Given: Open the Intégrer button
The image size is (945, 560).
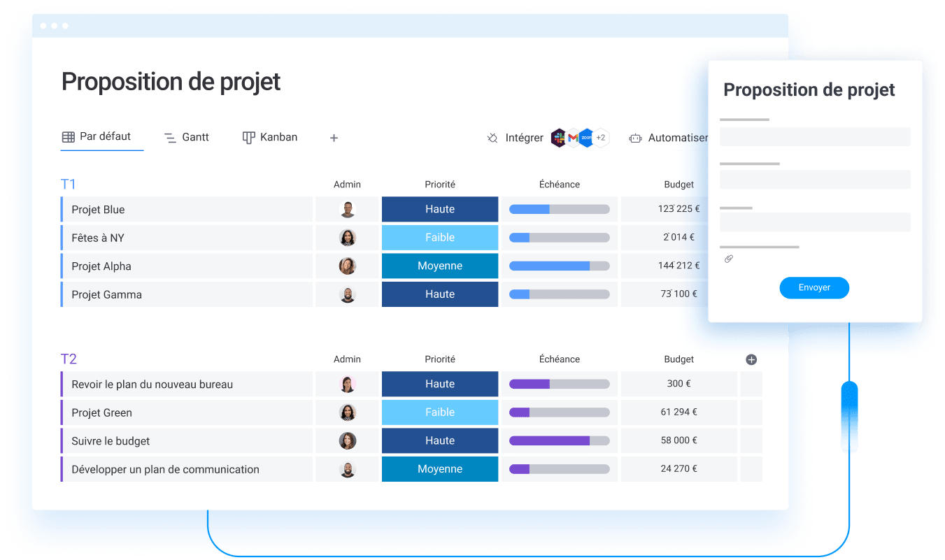Looking at the screenshot, I should [x=516, y=138].
